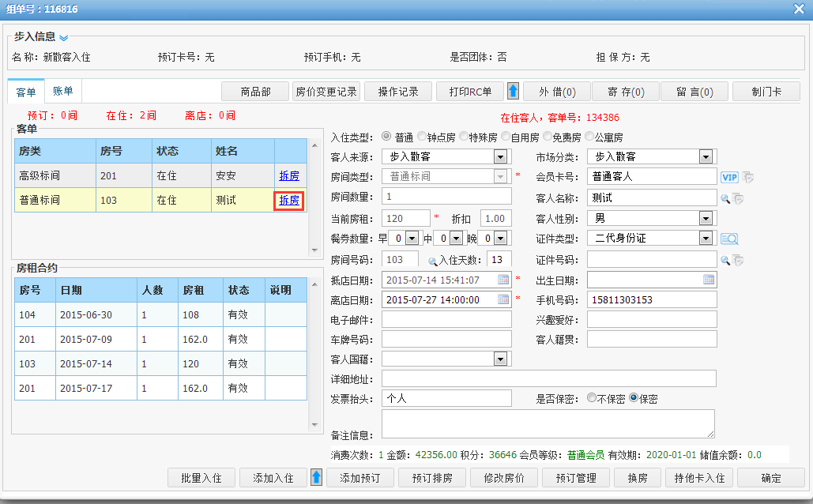Click the blue up arrow beside 打印RC单

513,92
